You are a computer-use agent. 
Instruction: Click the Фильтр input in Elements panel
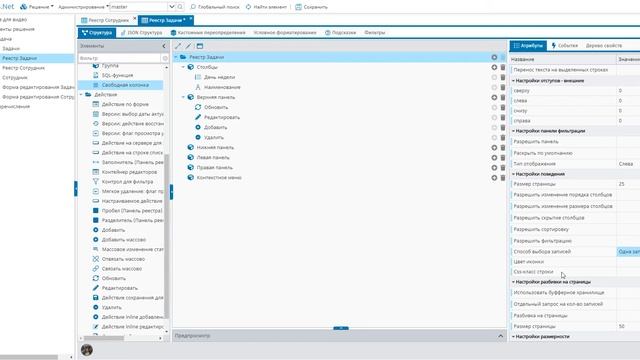click(120, 58)
